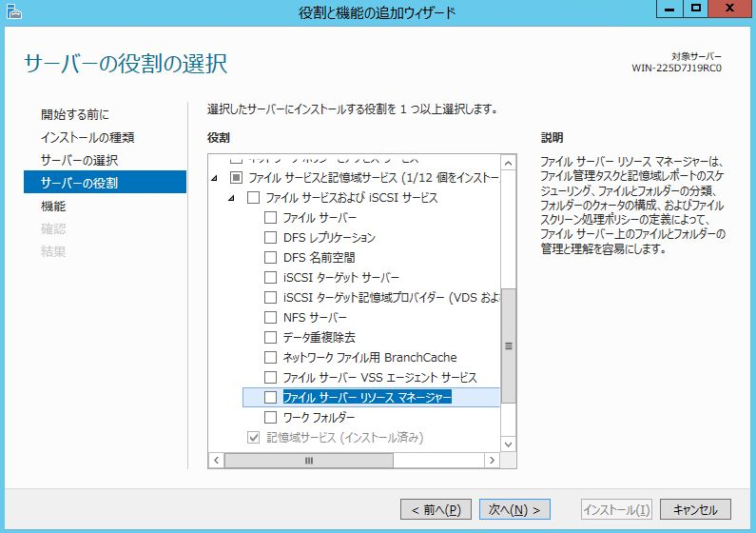This screenshot has width=756, height=533.
Task: Click the wizard icon in title bar
Action: 10,11
